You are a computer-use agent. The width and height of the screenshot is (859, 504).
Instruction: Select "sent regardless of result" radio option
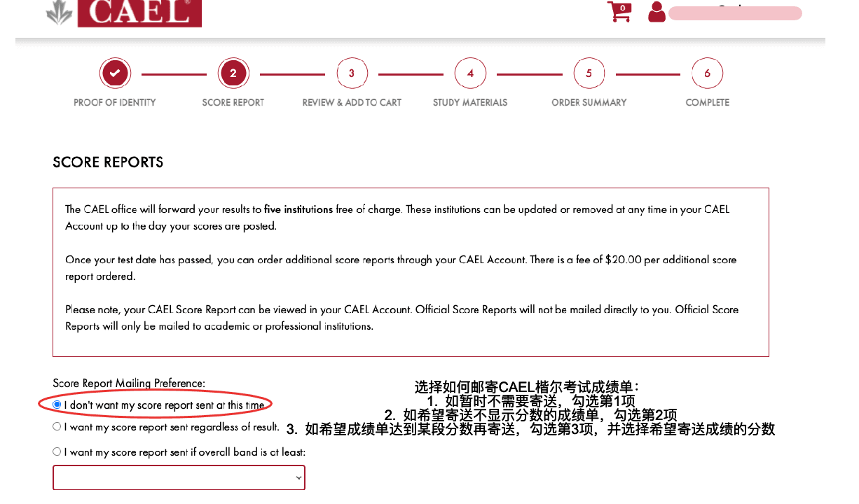pos(57,426)
